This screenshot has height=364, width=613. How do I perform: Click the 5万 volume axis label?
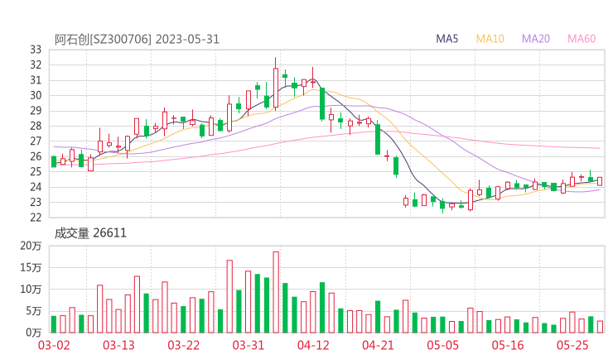pyautogui.click(x=34, y=311)
